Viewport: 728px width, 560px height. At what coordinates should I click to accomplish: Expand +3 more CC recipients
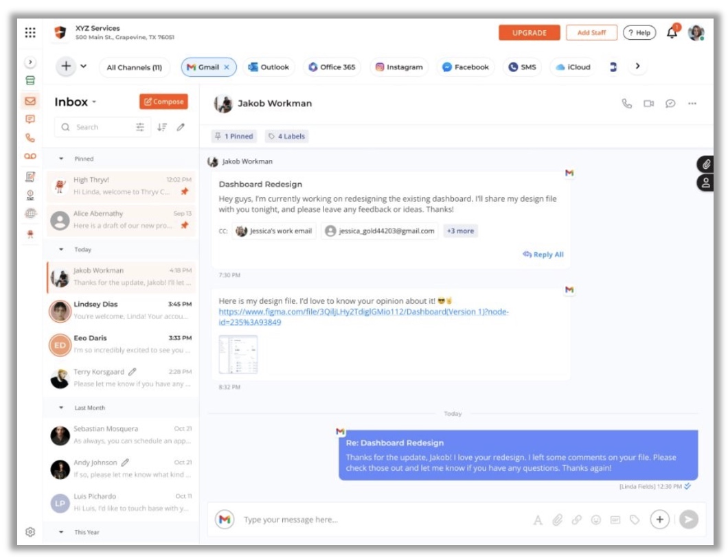pos(460,231)
